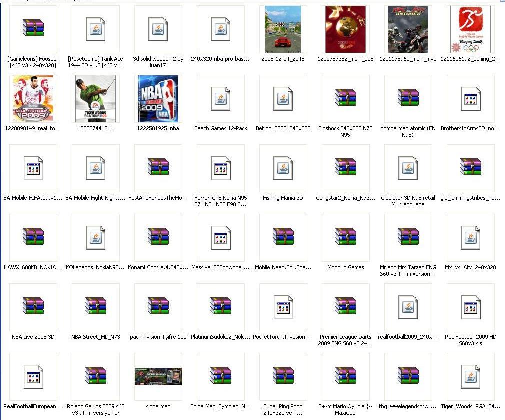Select the 1201178960_main_mva motocross thumbnail
505x420 pixels.
coord(408,29)
